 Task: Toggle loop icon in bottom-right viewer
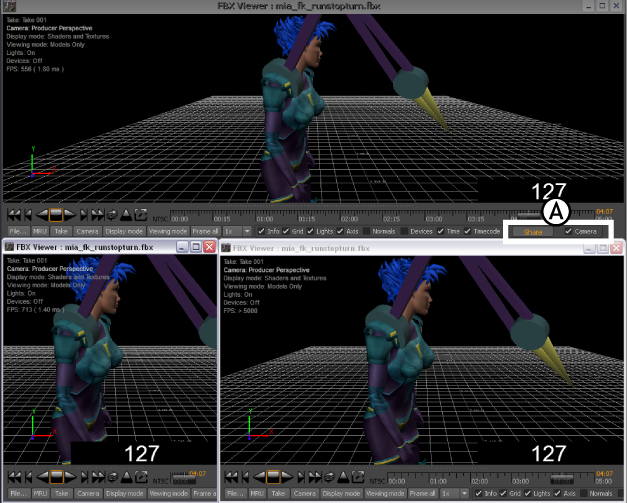tap(329, 477)
